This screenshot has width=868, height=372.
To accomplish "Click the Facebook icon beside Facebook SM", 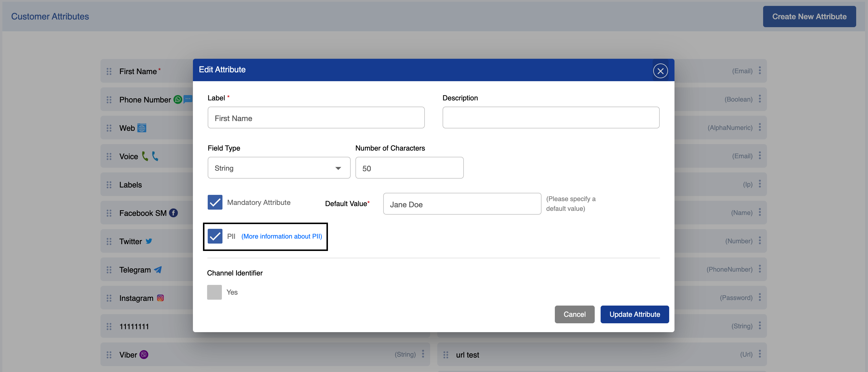I will [173, 213].
